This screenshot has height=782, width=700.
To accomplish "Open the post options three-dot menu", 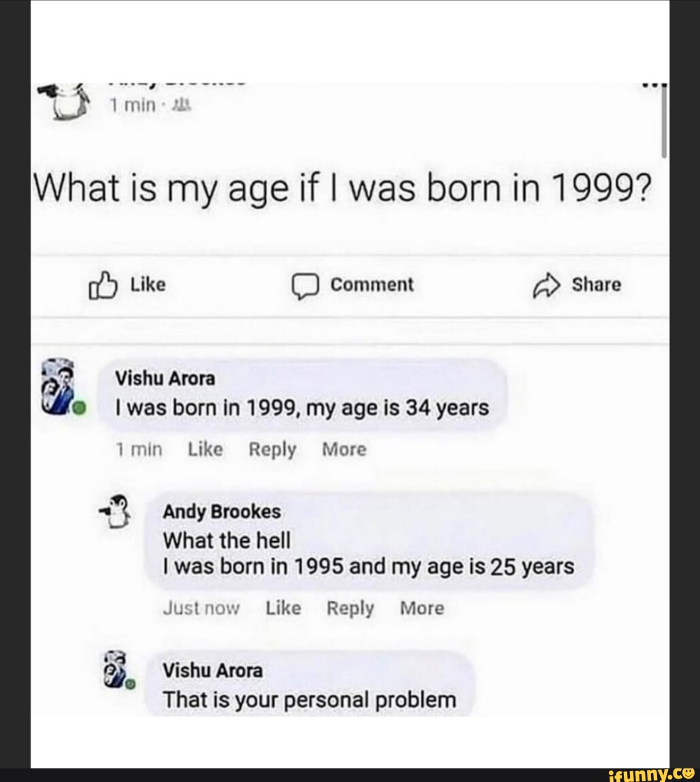I will [x=651, y=84].
